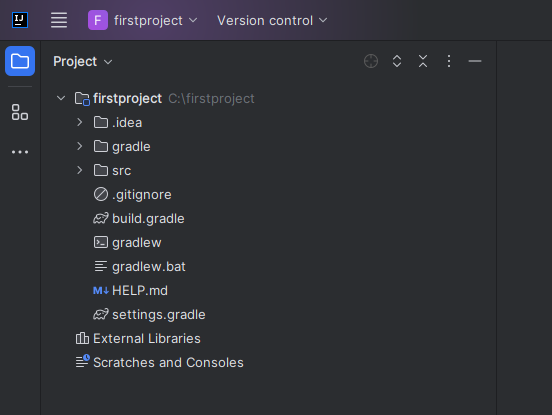Open the Project view selector dropdown
Screen dimensions: 552x415
(83, 62)
